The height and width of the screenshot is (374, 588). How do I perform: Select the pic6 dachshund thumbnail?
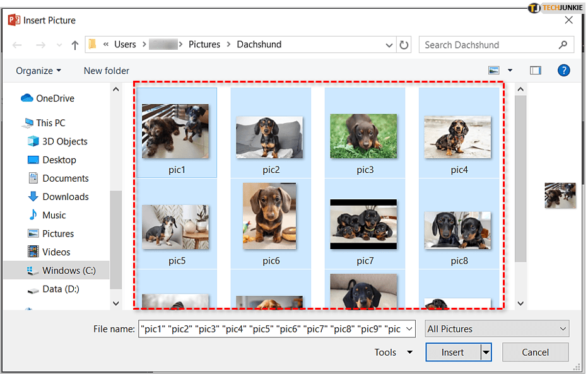pos(271,216)
